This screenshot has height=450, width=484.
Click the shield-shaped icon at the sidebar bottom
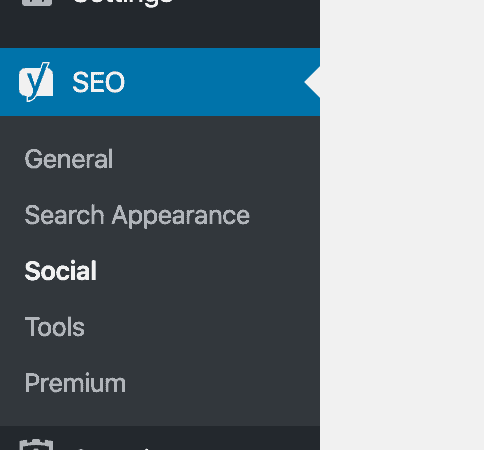(x=36, y=445)
